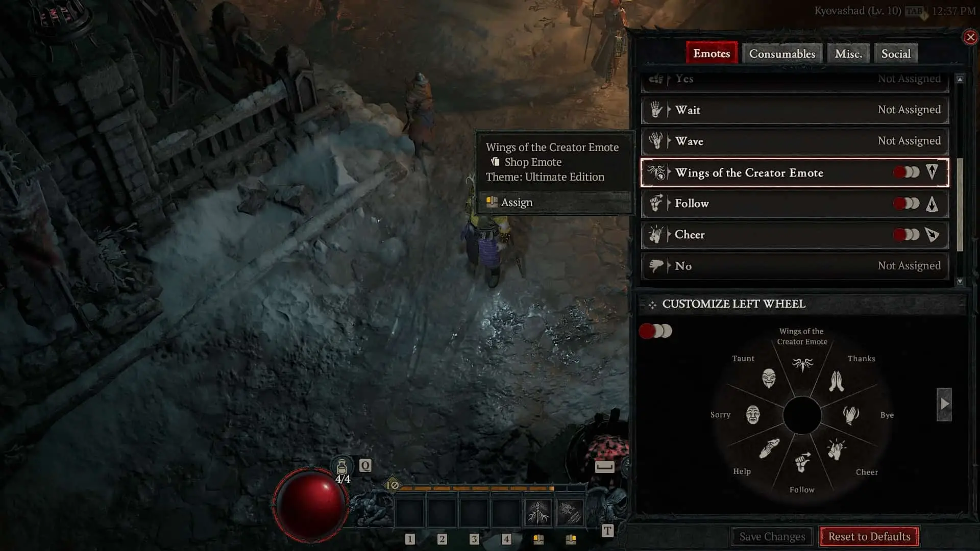Select the Social tab
Screen dimensions: 980x551
tap(896, 54)
